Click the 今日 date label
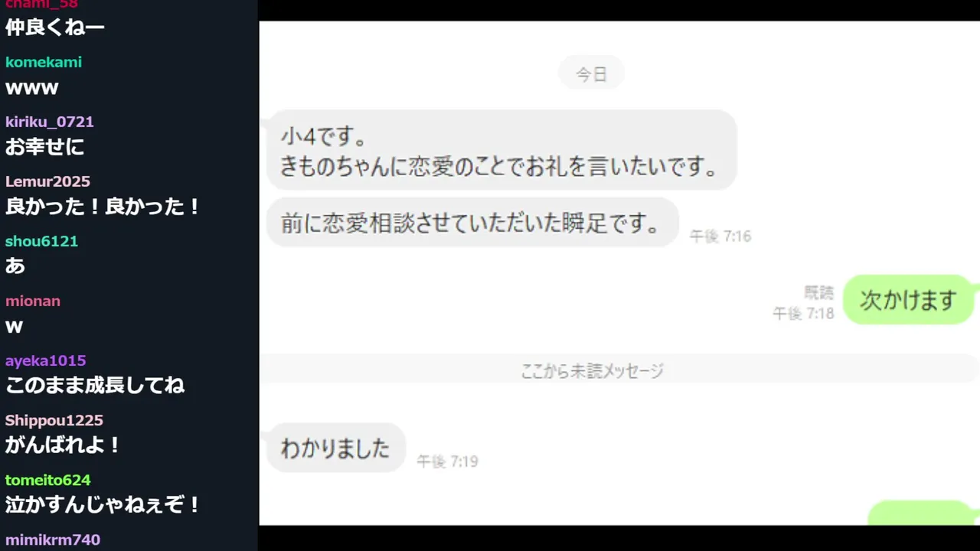 591,74
